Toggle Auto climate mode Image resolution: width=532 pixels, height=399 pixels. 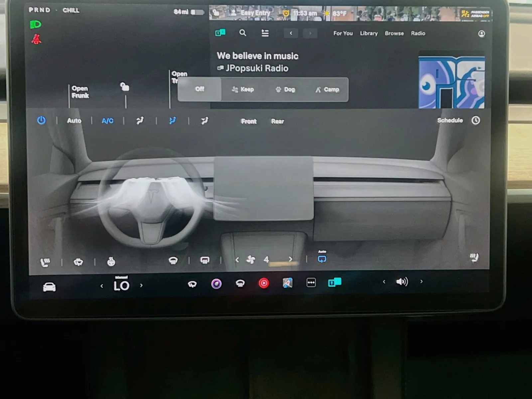(74, 121)
